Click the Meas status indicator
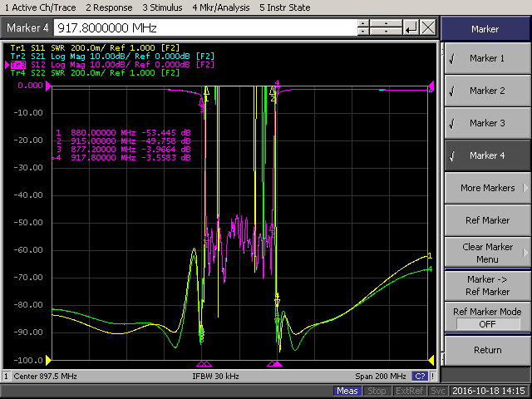Screen dimensions: 532x399 pyautogui.click(x=347, y=391)
